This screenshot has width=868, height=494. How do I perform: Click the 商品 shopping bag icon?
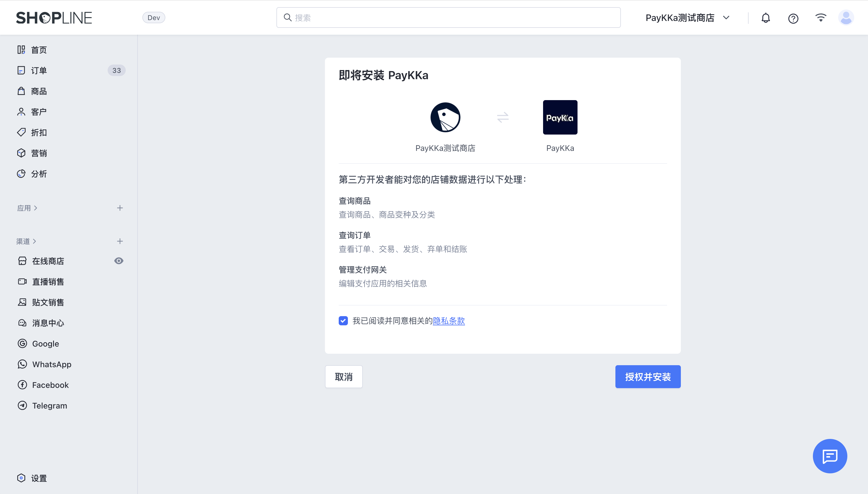point(22,91)
